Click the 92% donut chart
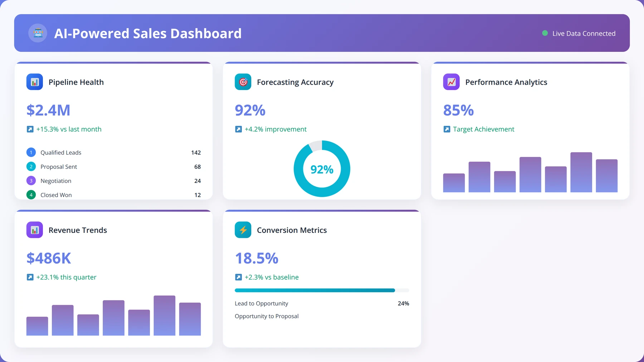 322,169
